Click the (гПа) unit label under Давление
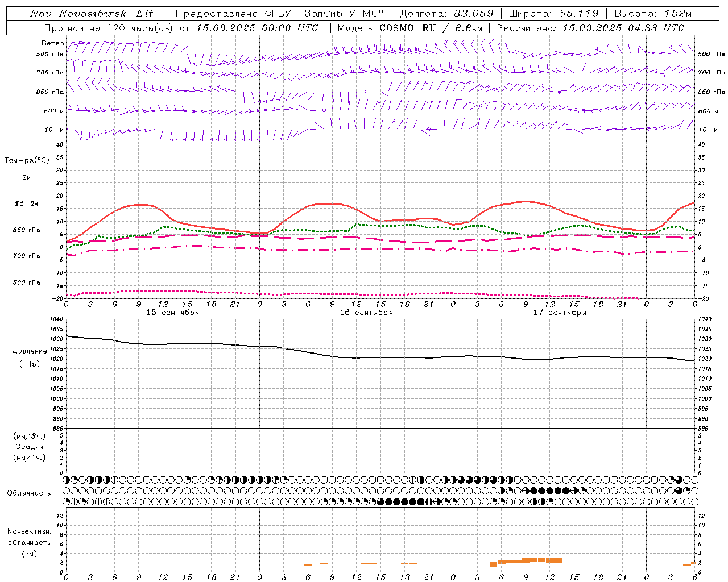The height and width of the screenshot is (582, 728). click(30, 364)
